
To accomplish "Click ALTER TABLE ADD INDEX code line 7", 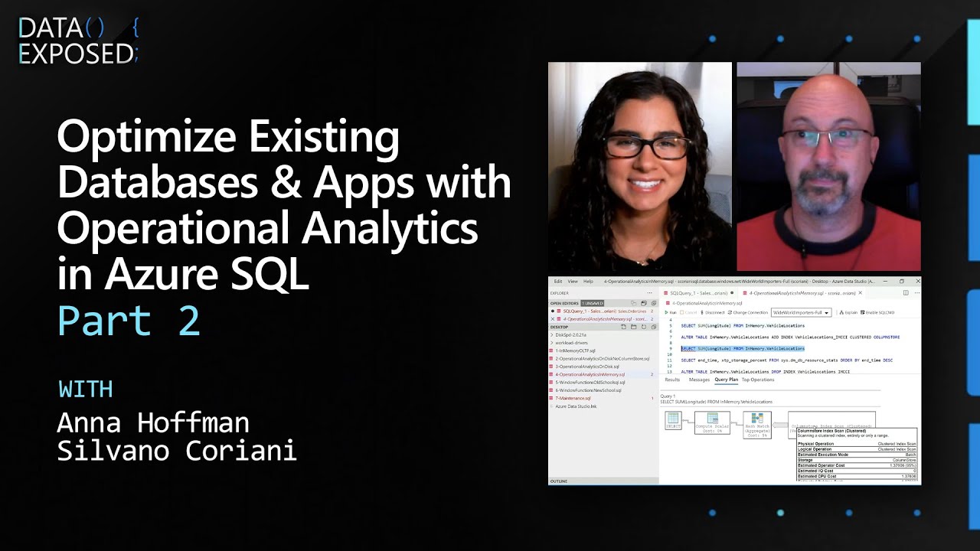I will click(x=790, y=337).
